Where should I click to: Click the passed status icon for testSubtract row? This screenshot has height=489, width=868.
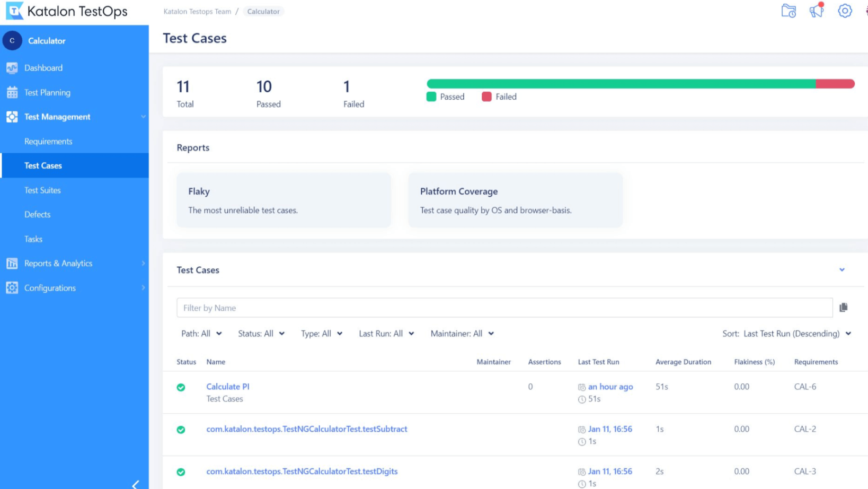[181, 430]
